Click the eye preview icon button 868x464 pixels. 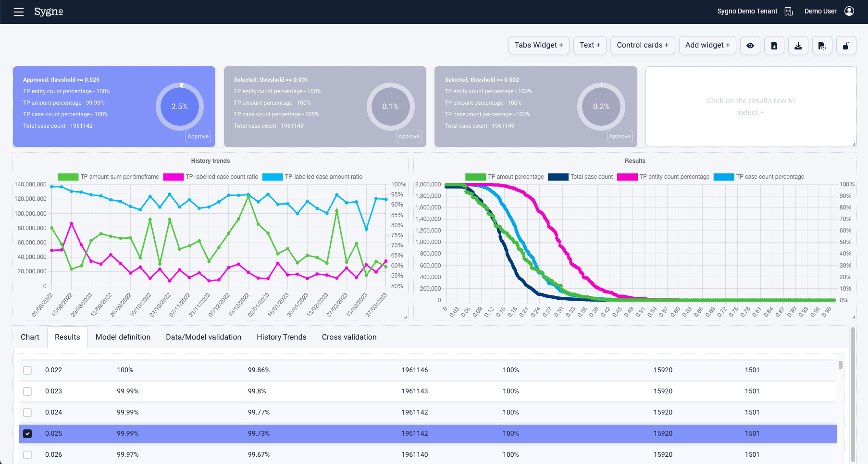[x=750, y=46]
